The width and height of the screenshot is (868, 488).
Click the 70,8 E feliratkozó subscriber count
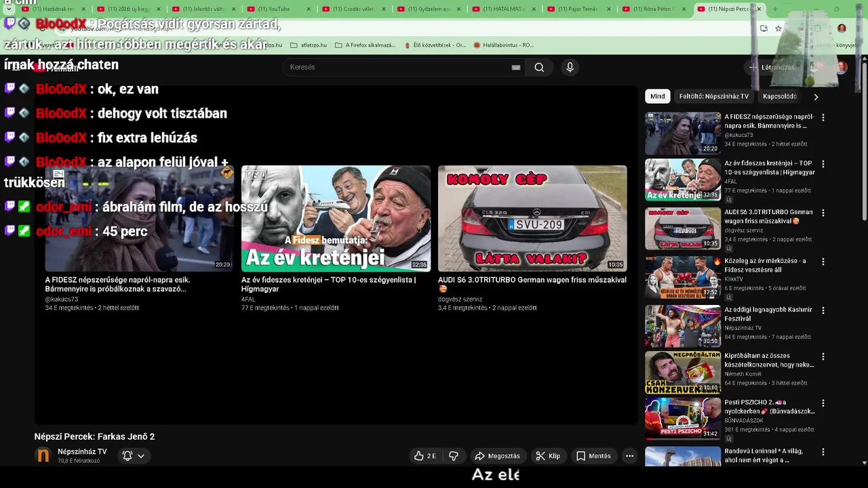(79, 461)
